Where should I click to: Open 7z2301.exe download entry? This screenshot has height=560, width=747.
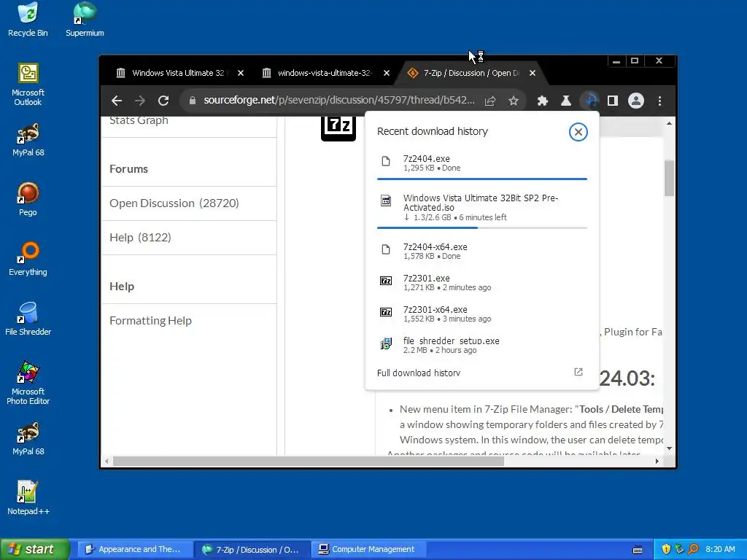(481, 282)
